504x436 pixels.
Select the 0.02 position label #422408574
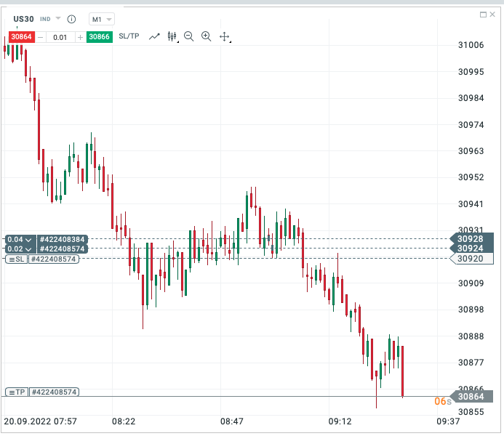click(x=63, y=249)
